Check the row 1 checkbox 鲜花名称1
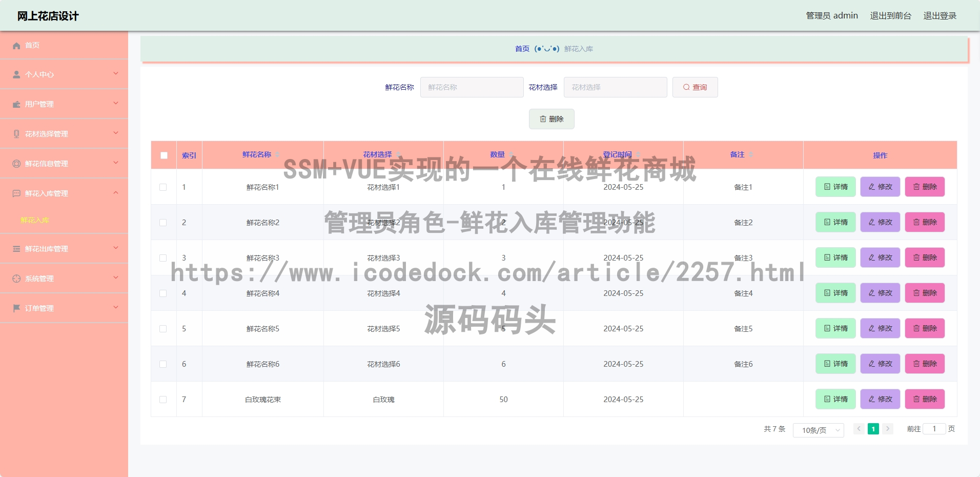Image resolution: width=980 pixels, height=477 pixels. coord(163,187)
